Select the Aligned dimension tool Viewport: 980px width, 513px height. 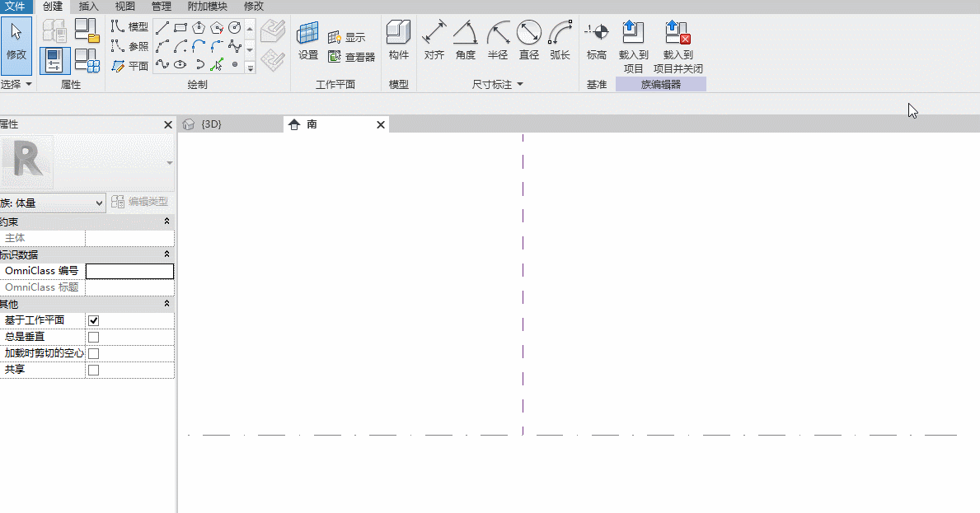pos(434,40)
